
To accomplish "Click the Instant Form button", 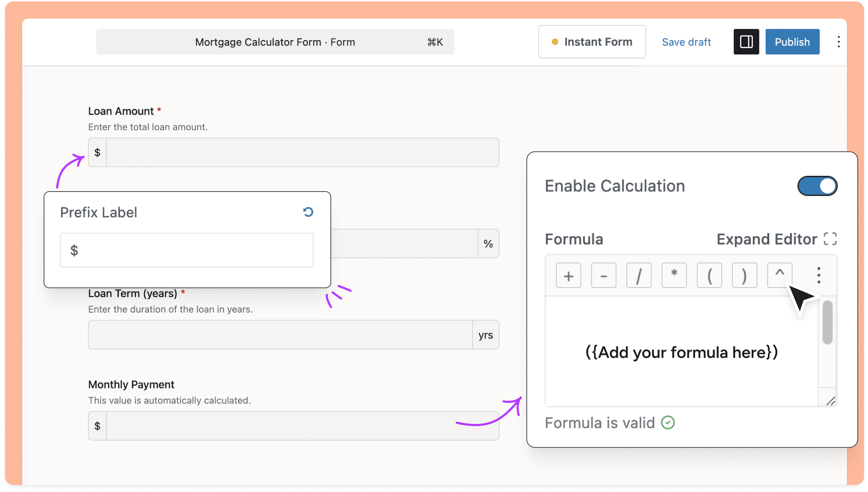I will pos(592,42).
